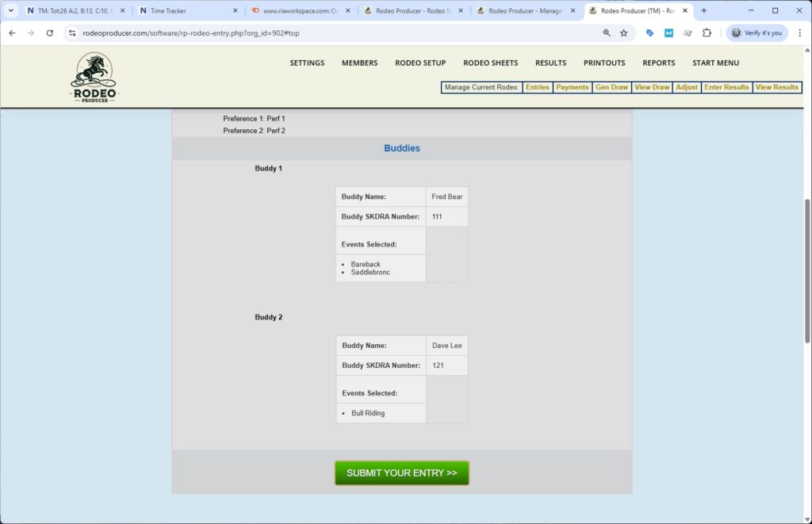
Task: Open the reading list icon beside extensions
Action: pos(688,33)
